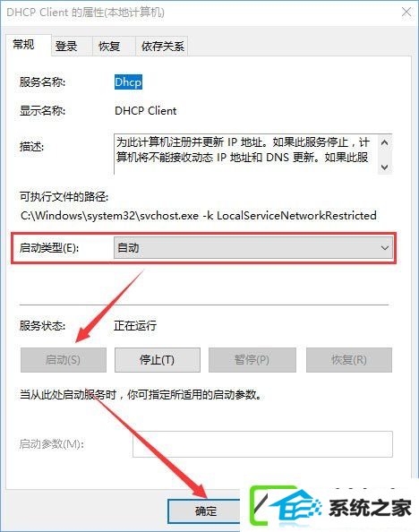Click the 启动(S) button
Viewport: 419px width, 532px height.
[63, 360]
